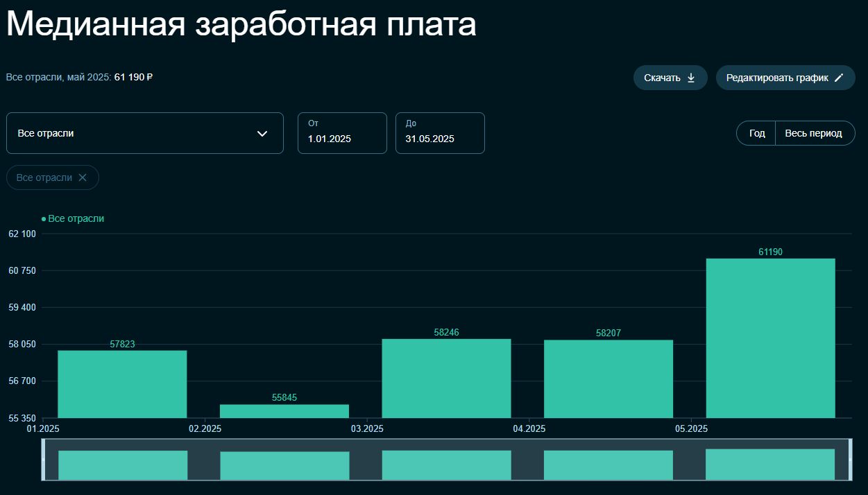
Task: Click the download arrow icon in Скачать
Action: tap(690, 78)
